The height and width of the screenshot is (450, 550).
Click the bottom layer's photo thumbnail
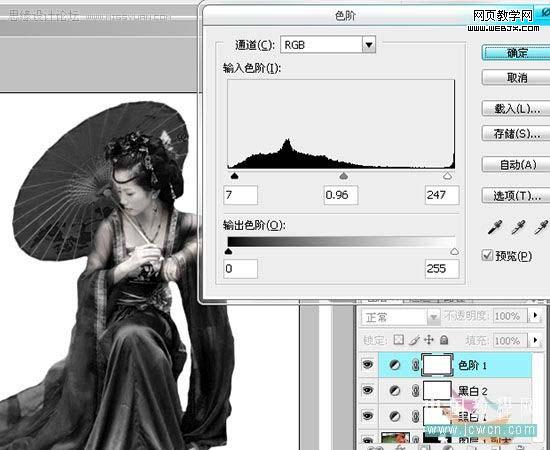tap(395, 438)
